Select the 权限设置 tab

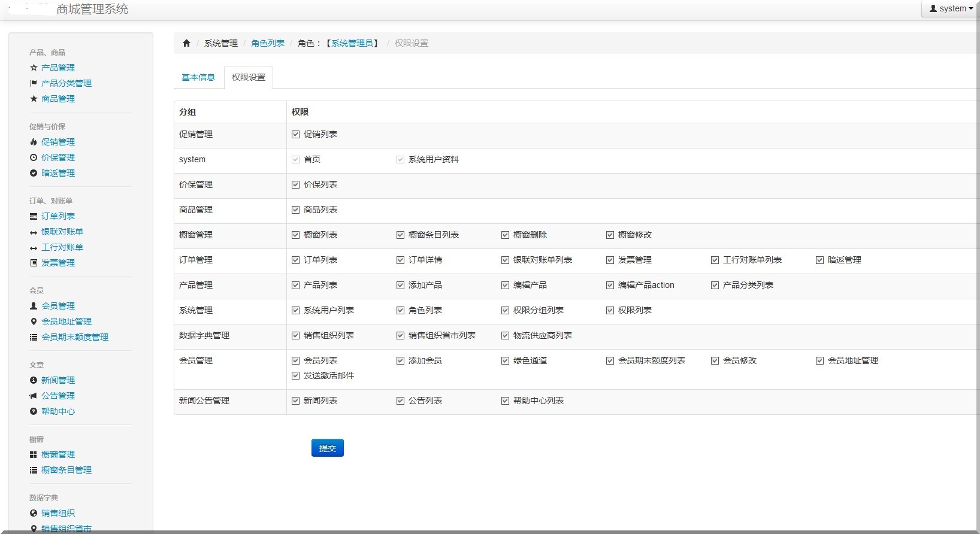(249, 77)
